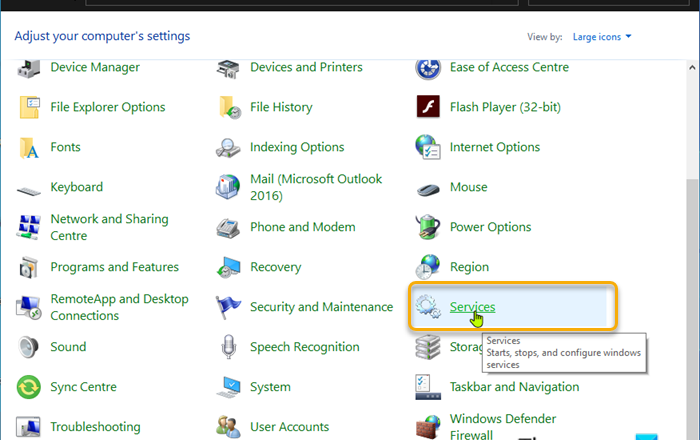Open the Device Manager link
This screenshot has width=700, height=440.
[95, 67]
